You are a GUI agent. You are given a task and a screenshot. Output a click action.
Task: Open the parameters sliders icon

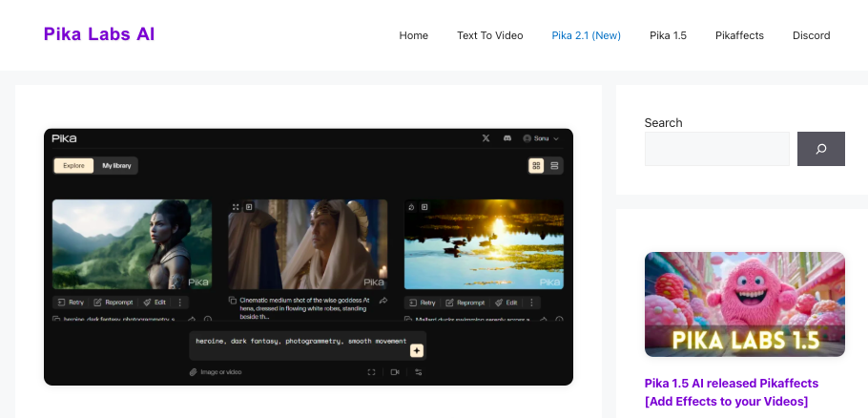pyautogui.click(x=419, y=372)
